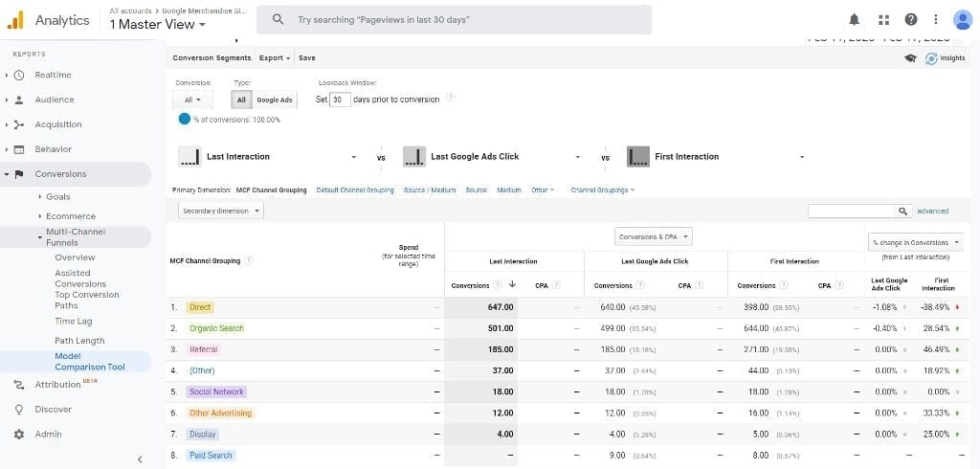Select Default Channel Grouping dimension

pyautogui.click(x=355, y=190)
